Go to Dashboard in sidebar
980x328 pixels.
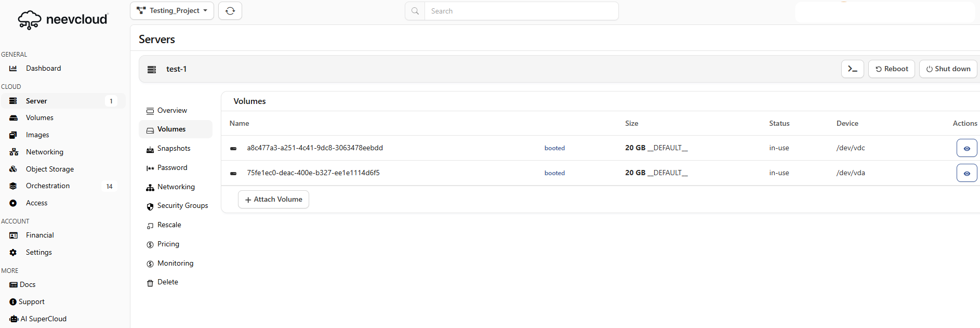(x=43, y=68)
